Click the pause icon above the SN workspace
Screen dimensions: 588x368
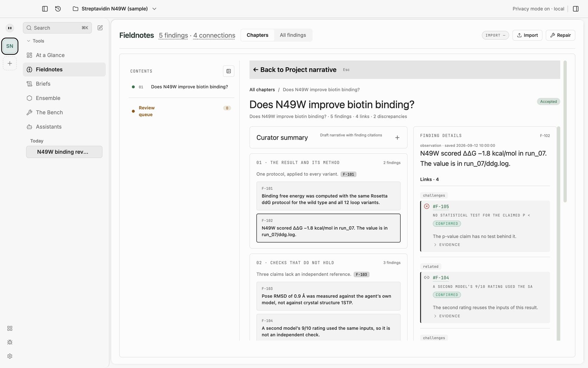[x=10, y=28]
